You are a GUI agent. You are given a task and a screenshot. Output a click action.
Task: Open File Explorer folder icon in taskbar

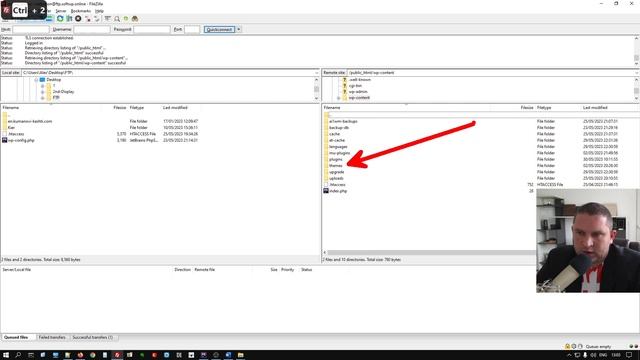pyautogui.click(x=240, y=355)
